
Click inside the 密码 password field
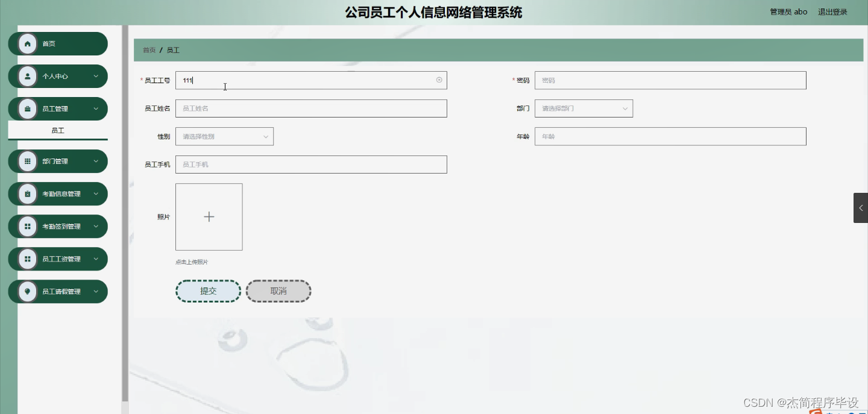[670, 80]
